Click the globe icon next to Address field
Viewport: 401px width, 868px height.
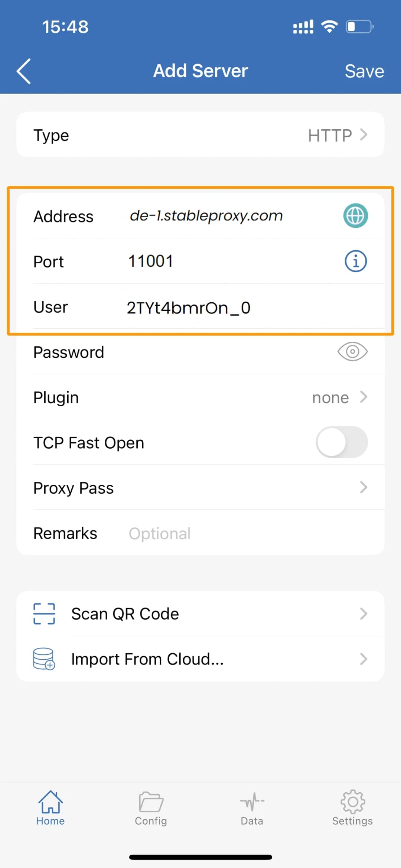click(x=355, y=216)
